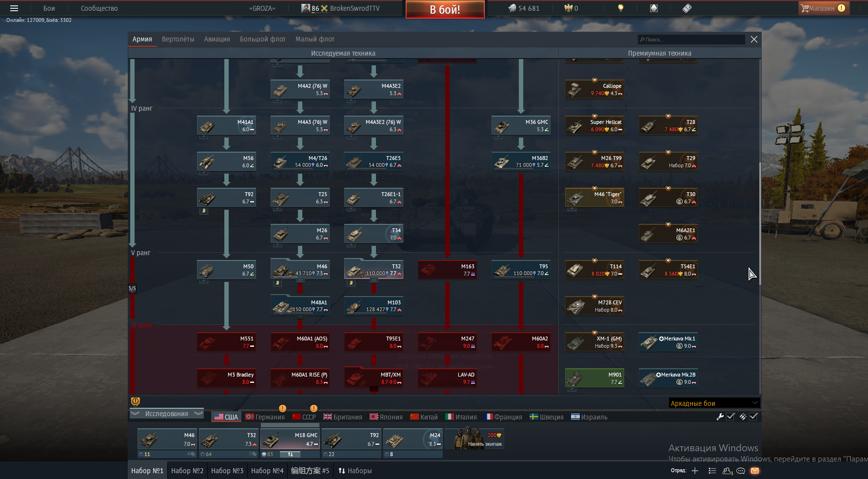Viewport: 868px width, 479px height.
Task: Open the orange mail envelope icon
Action: (x=755, y=471)
